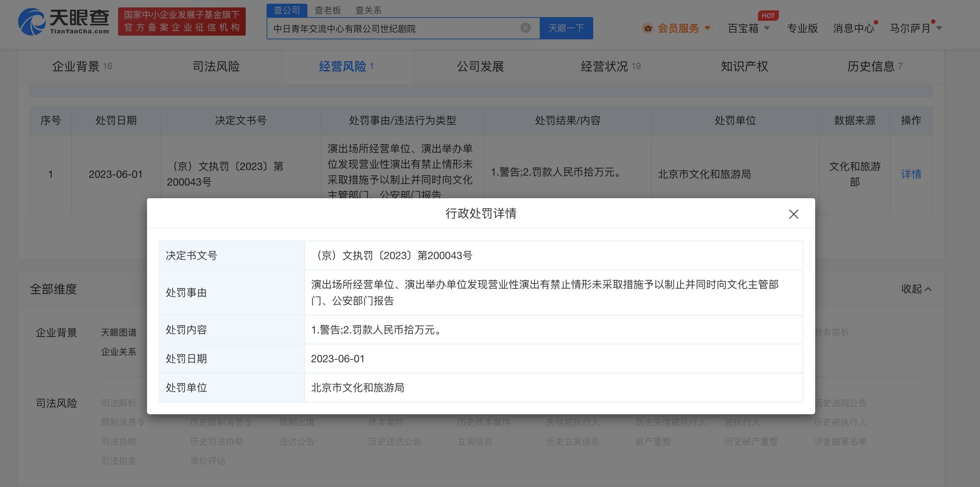Viewport: 980px width, 487px height.
Task: Click the 历史立案信息 item
Action: click(x=573, y=442)
